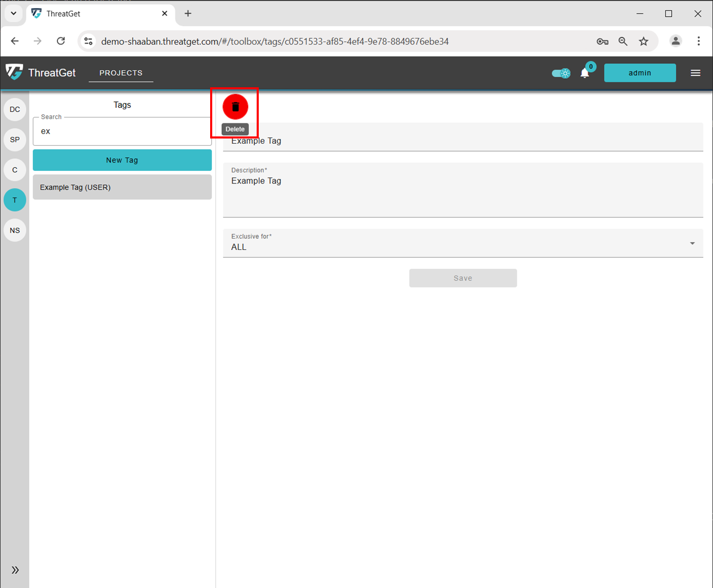Expand the sidebar with double chevron
Image resolution: width=713 pixels, height=588 pixels.
[15, 570]
